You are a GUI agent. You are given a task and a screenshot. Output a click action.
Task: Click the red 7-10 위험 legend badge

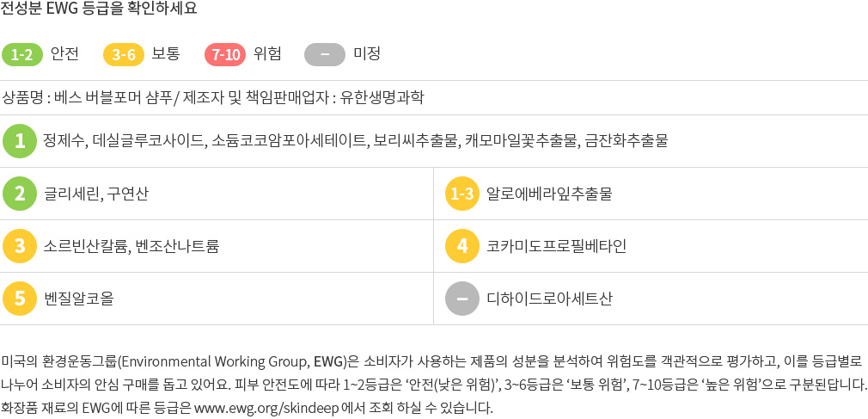tap(225, 54)
